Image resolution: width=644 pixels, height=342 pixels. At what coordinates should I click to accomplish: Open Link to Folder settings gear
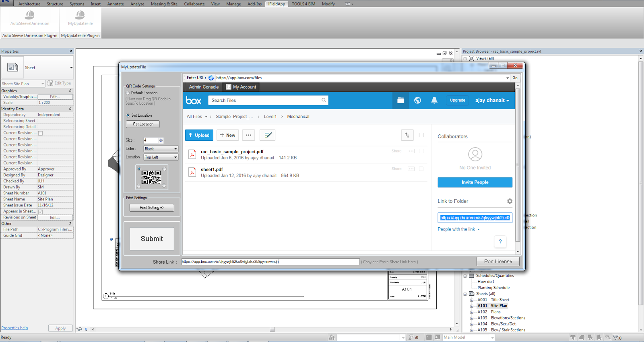[x=510, y=201]
